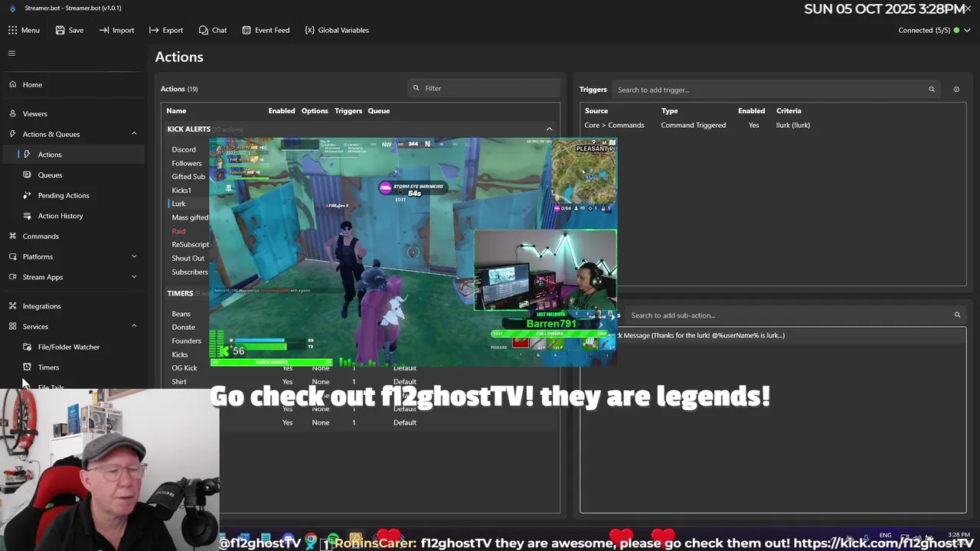This screenshot has width=980, height=551.
Task: Select the Donate timer action
Action: click(x=183, y=328)
